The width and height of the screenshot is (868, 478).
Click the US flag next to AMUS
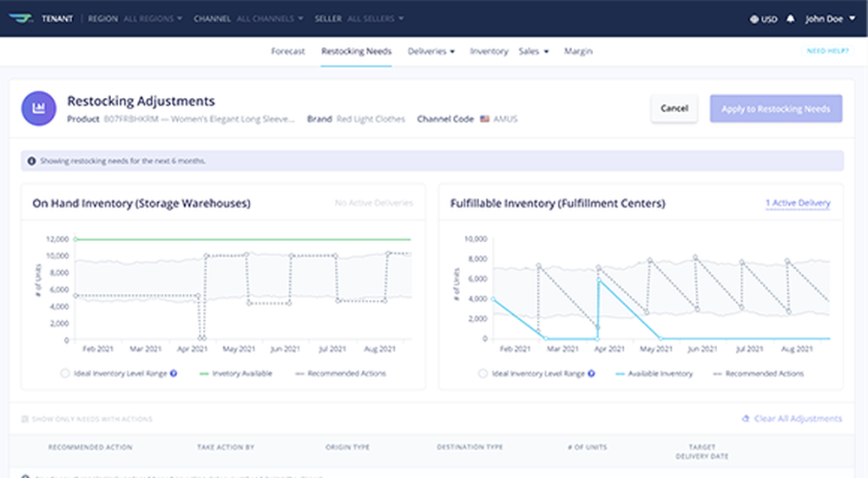coord(484,119)
